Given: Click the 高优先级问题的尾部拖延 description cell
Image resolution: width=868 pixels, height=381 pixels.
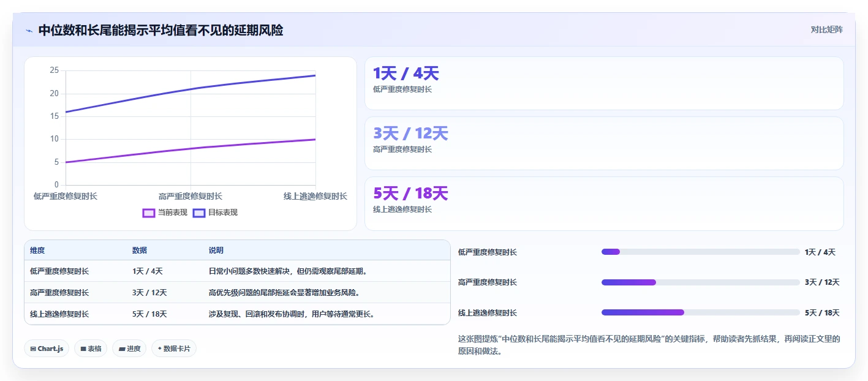Looking at the screenshot, I should pos(284,293).
